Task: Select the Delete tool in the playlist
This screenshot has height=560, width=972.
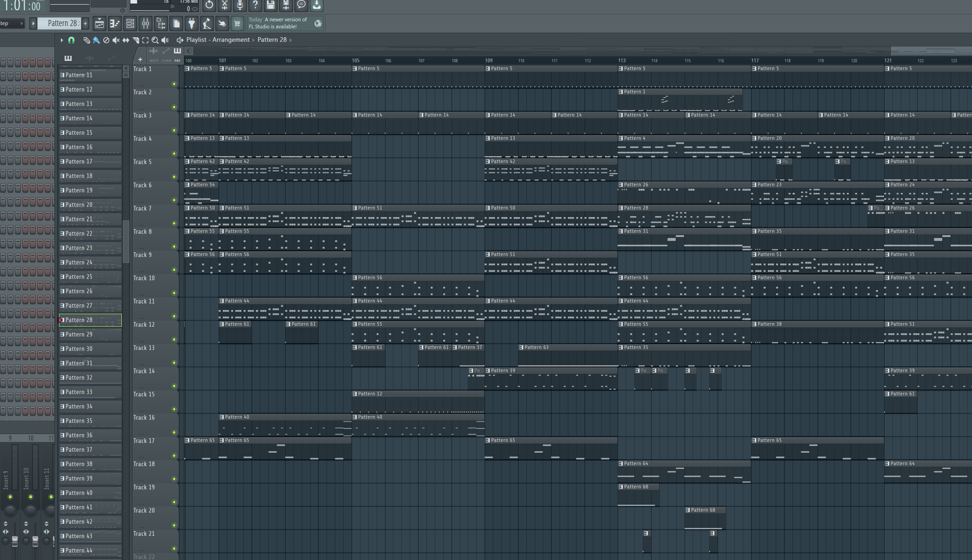Action: coord(106,40)
